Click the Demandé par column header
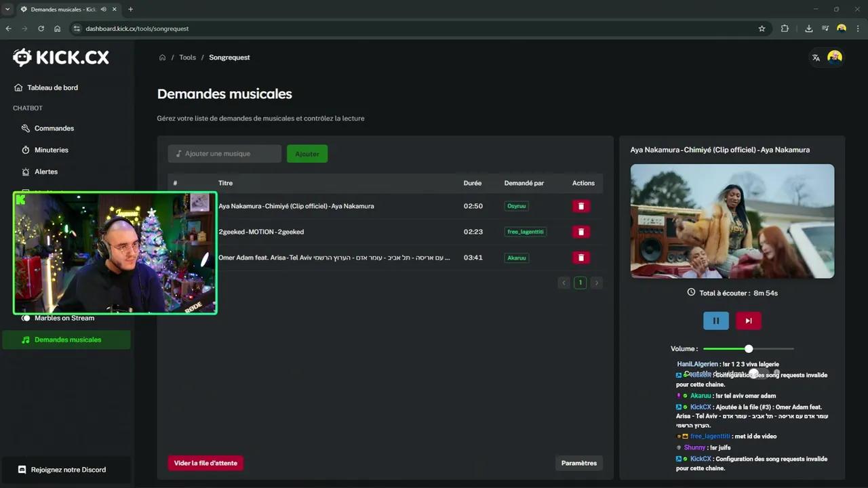The height and width of the screenshot is (488, 868). point(524,183)
